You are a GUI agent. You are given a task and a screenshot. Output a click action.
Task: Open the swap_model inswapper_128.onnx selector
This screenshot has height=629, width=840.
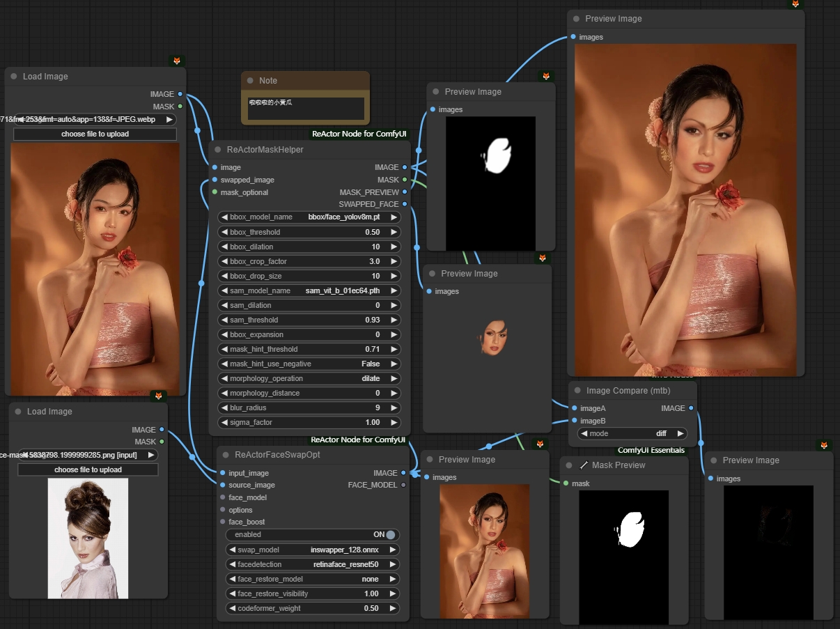coord(313,550)
